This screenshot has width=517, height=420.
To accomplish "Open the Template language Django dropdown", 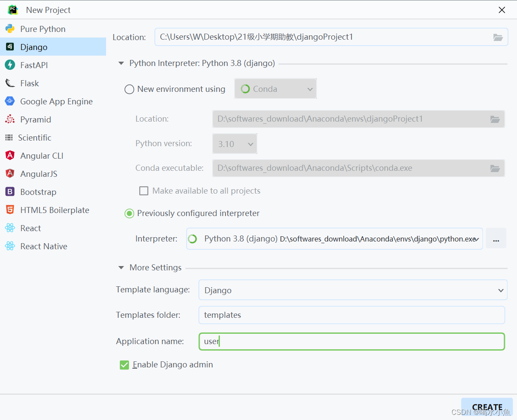I will point(353,290).
